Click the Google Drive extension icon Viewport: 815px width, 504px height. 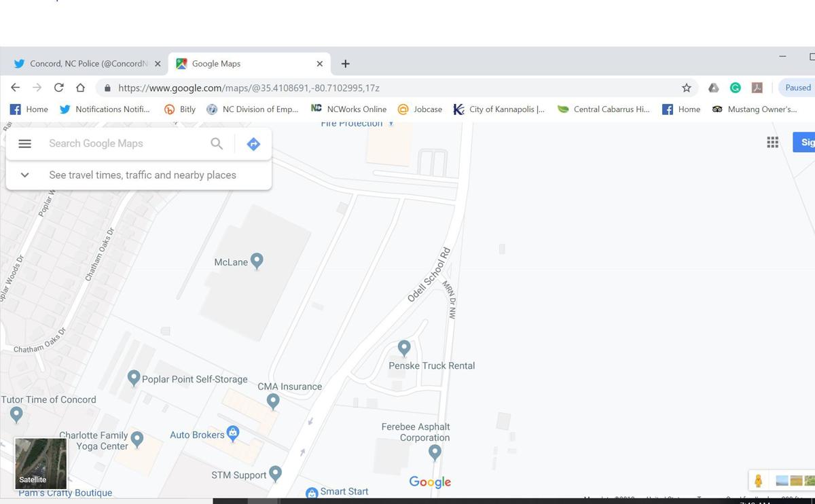(713, 88)
